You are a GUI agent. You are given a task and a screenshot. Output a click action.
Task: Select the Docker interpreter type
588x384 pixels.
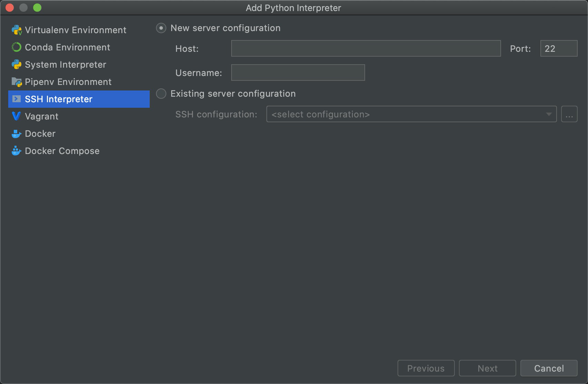pos(79,134)
